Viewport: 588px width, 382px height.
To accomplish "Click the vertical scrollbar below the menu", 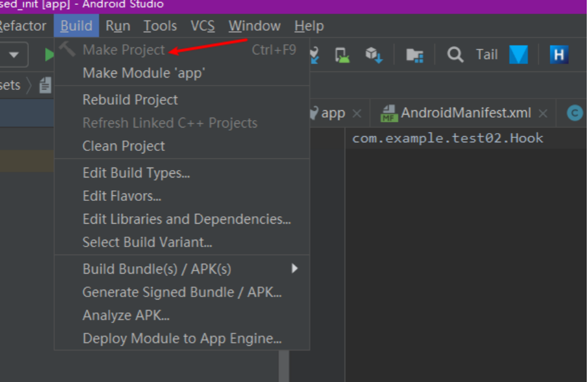I will (284, 366).
